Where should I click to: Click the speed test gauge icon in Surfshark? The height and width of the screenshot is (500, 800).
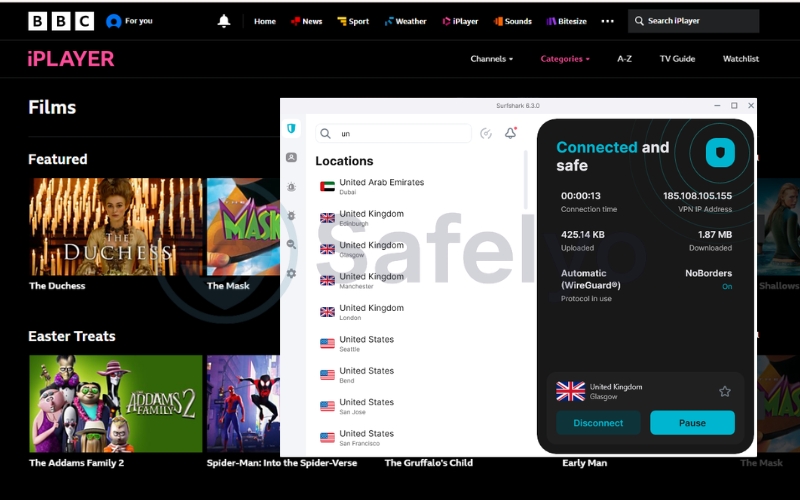pos(486,134)
